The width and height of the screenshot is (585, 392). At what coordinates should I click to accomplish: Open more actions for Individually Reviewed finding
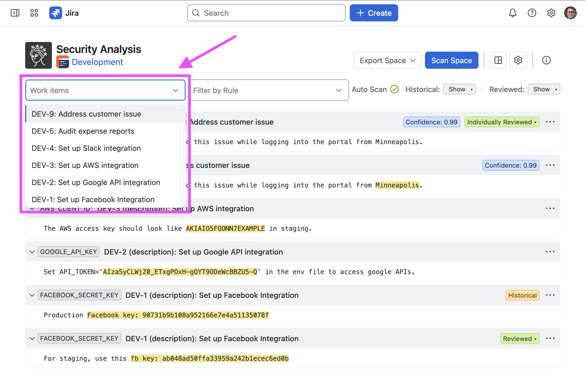tap(550, 122)
